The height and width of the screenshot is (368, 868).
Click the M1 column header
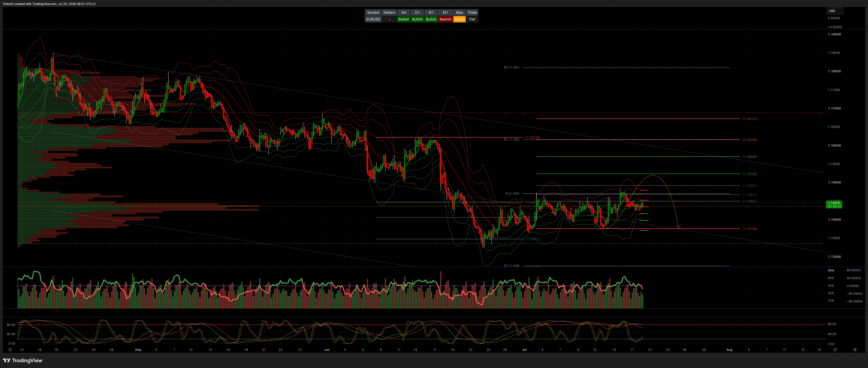(x=445, y=12)
